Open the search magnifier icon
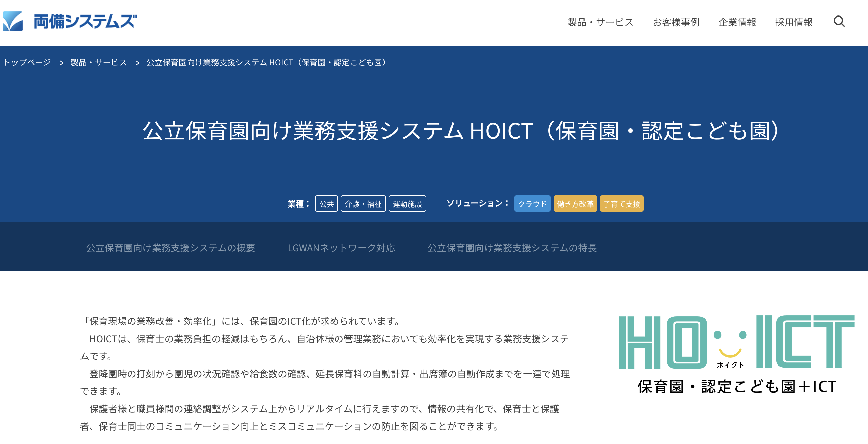Image resolution: width=868 pixels, height=444 pixels. [x=839, y=22]
